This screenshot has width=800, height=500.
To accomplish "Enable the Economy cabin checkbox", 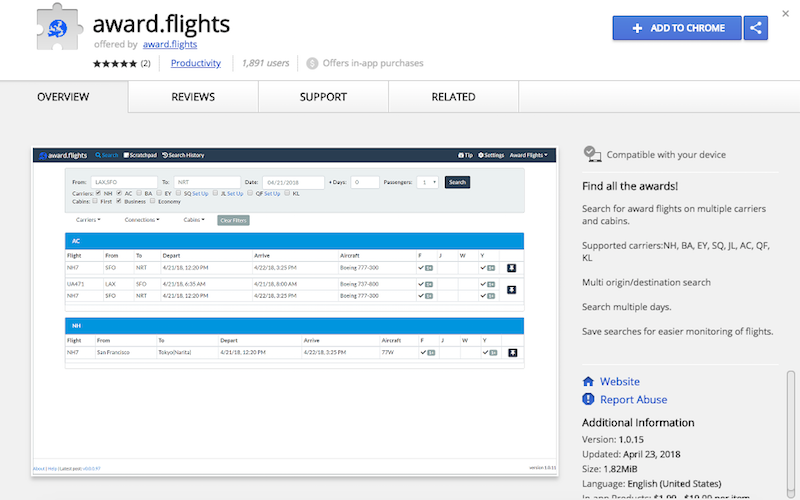I will (x=153, y=201).
